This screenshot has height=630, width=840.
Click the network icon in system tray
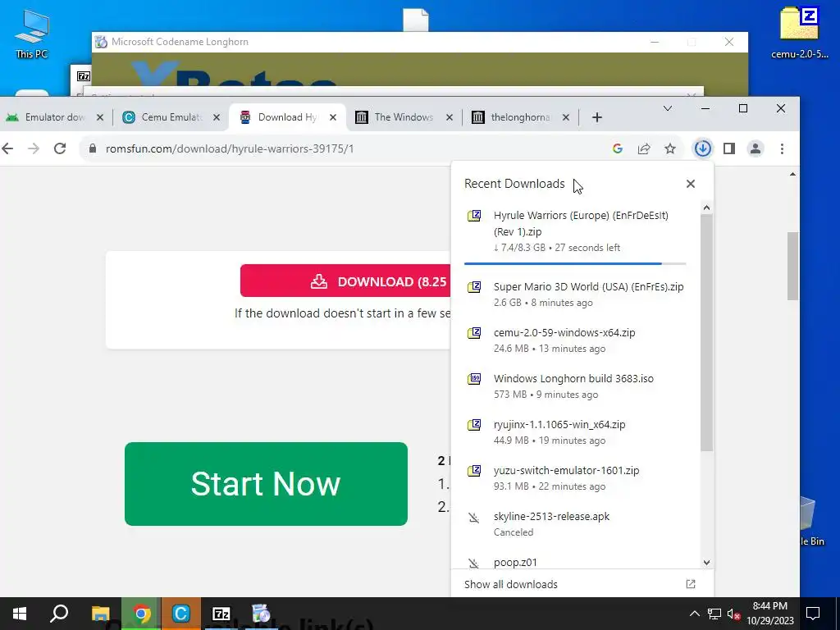coord(714,614)
